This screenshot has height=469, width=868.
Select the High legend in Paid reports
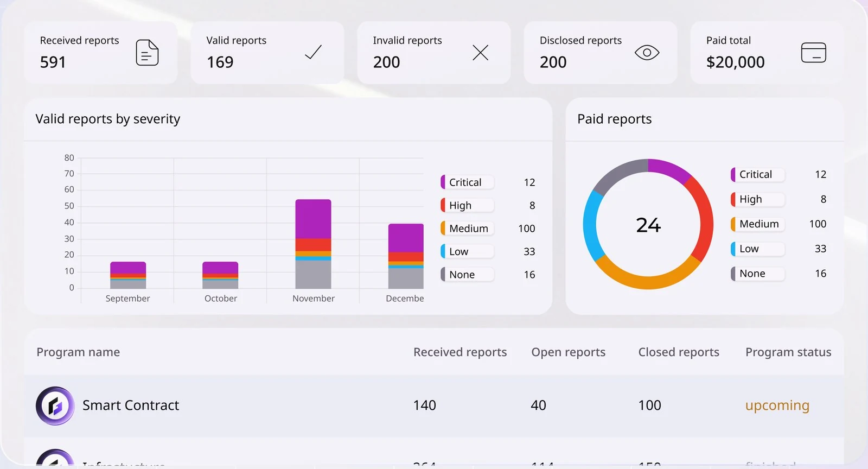pyautogui.click(x=757, y=199)
